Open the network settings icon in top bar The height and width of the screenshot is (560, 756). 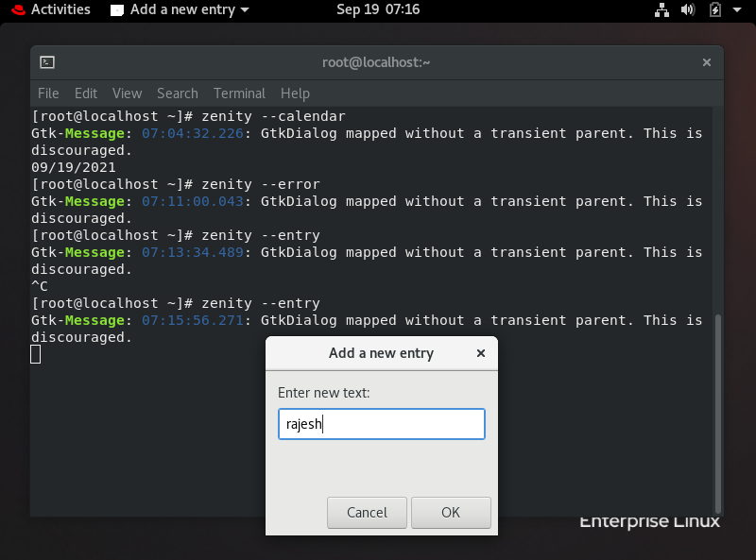coord(661,10)
